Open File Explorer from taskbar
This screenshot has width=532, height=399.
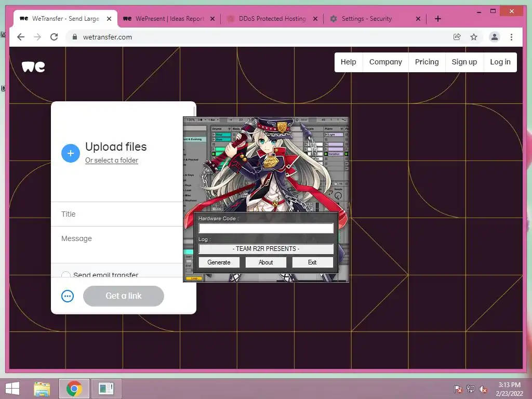42,389
